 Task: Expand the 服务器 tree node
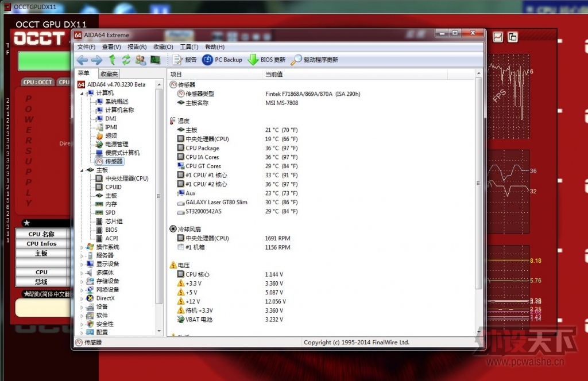(x=82, y=256)
